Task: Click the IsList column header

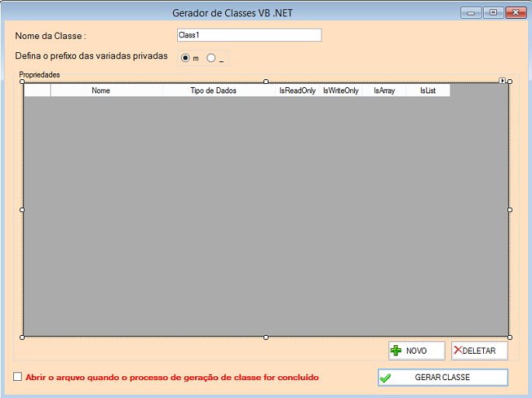Action: click(428, 91)
